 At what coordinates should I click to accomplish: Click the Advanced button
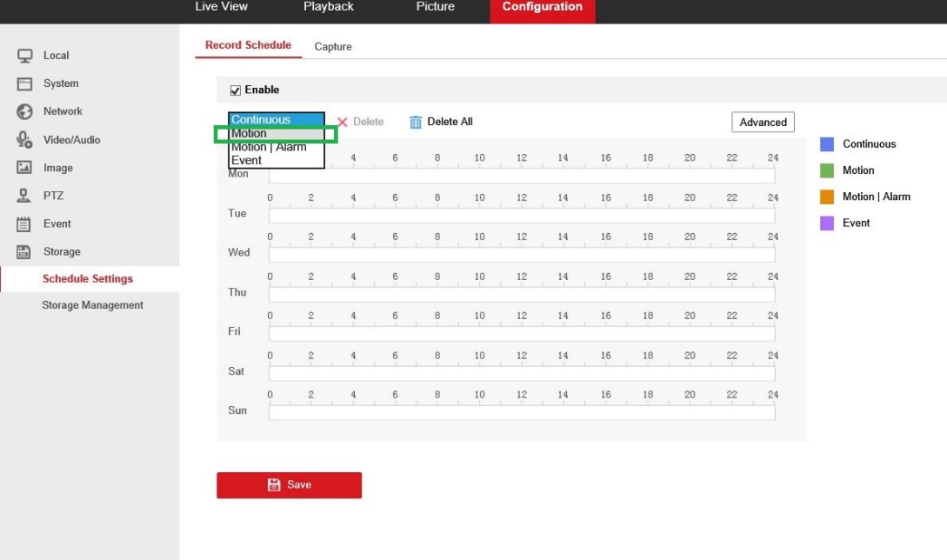tap(763, 122)
